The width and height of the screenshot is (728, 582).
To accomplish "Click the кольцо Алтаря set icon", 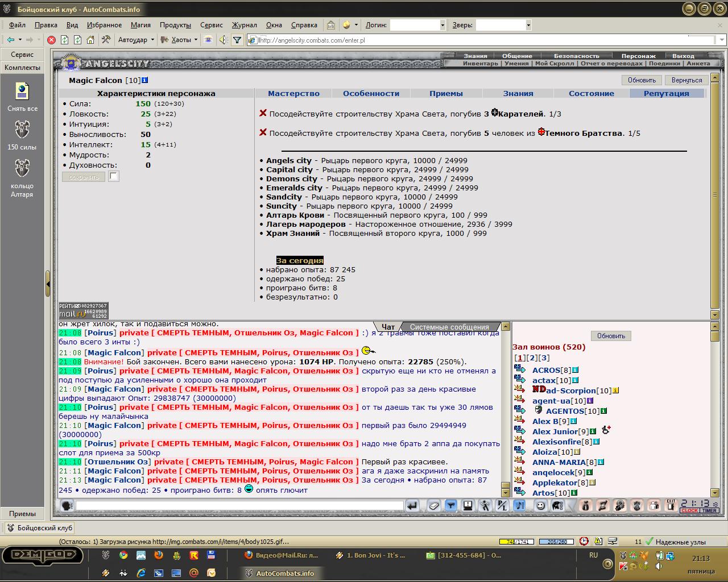I will [x=22, y=168].
